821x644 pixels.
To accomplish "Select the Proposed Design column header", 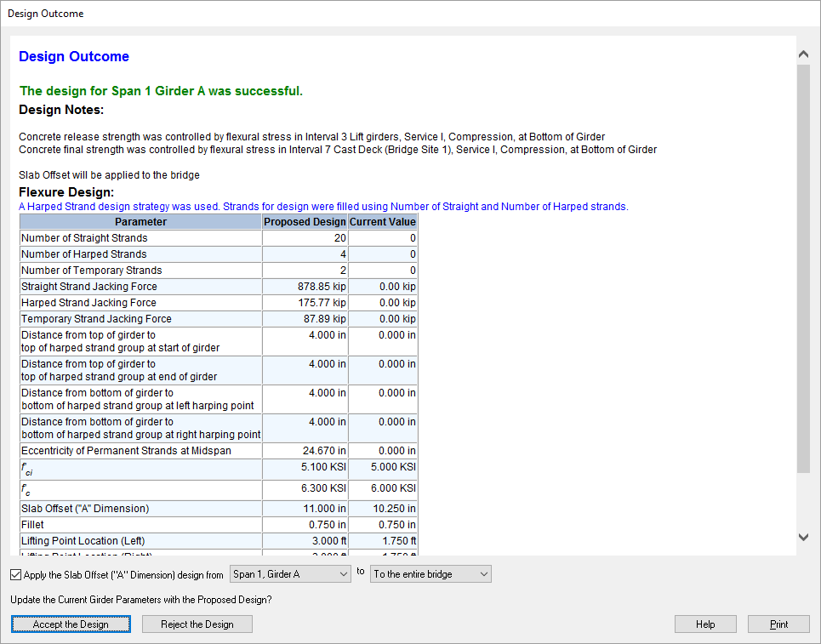I will (305, 222).
